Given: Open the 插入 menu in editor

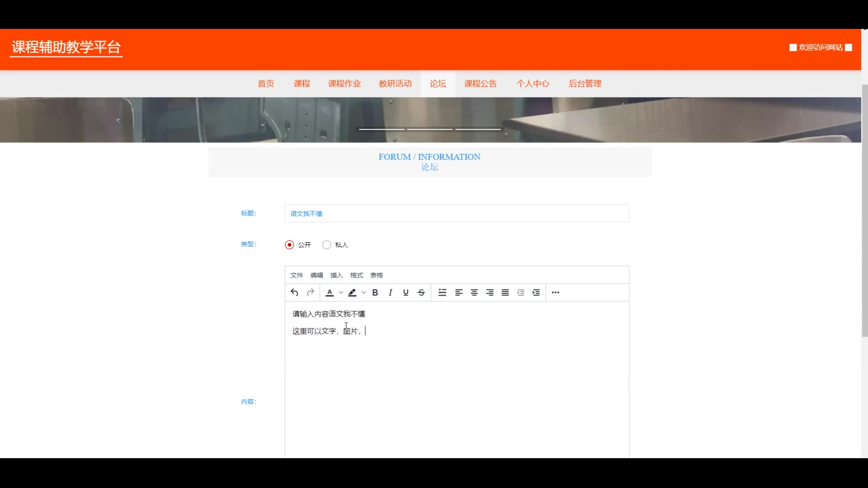Looking at the screenshot, I should tap(336, 275).
